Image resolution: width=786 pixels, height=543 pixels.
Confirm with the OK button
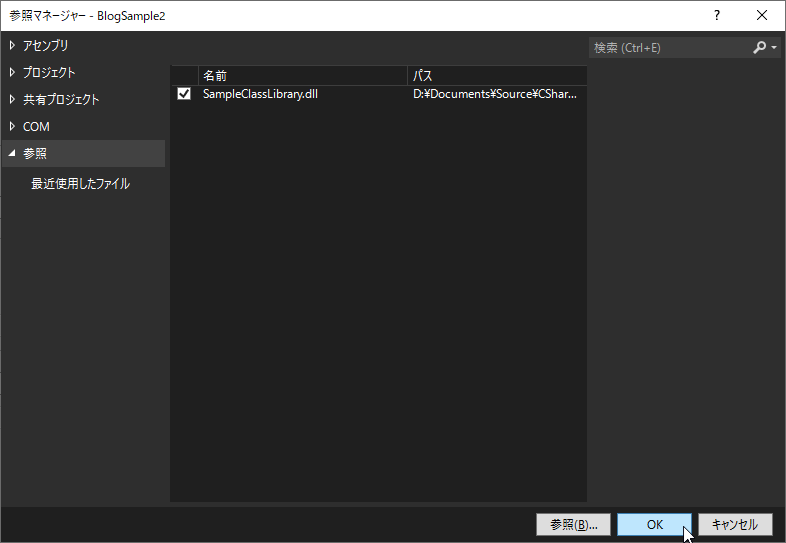[654, 524]
